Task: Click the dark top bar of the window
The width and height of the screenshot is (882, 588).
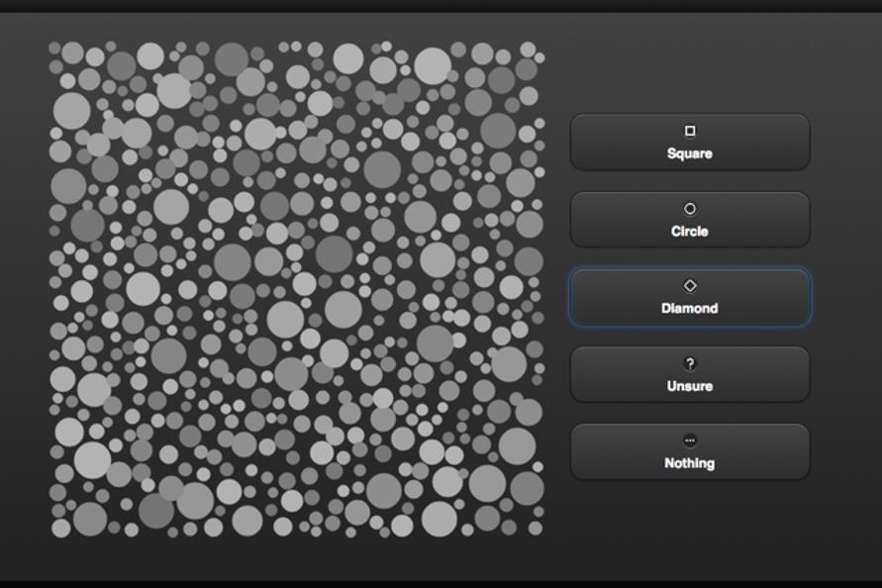Action: click(441, 6)
